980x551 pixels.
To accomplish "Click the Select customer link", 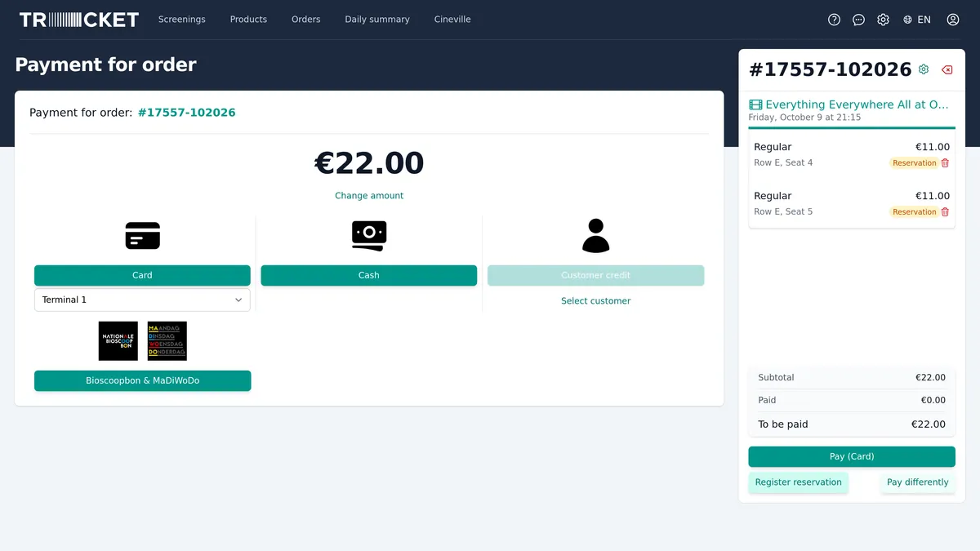I will [x=596, y=301].
